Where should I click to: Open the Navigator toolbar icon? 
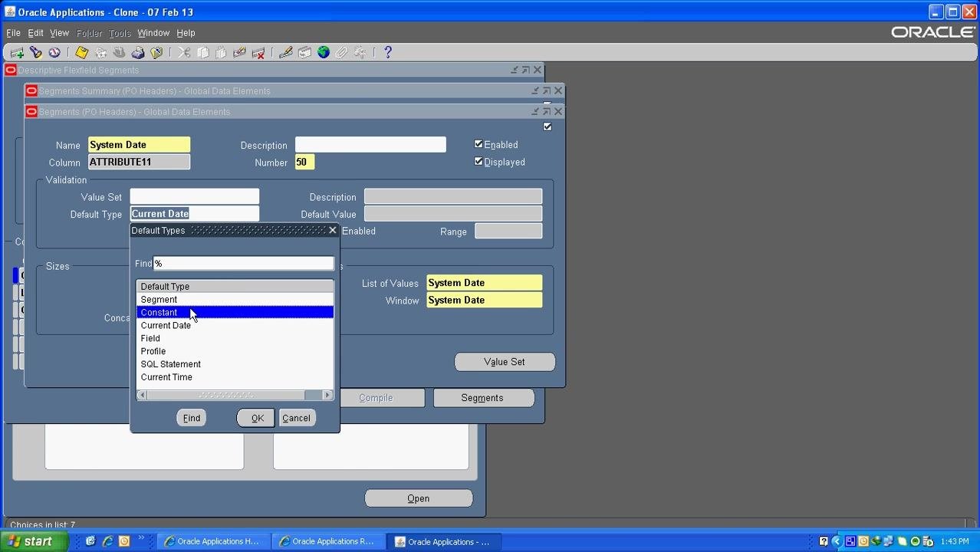(54, 53)
